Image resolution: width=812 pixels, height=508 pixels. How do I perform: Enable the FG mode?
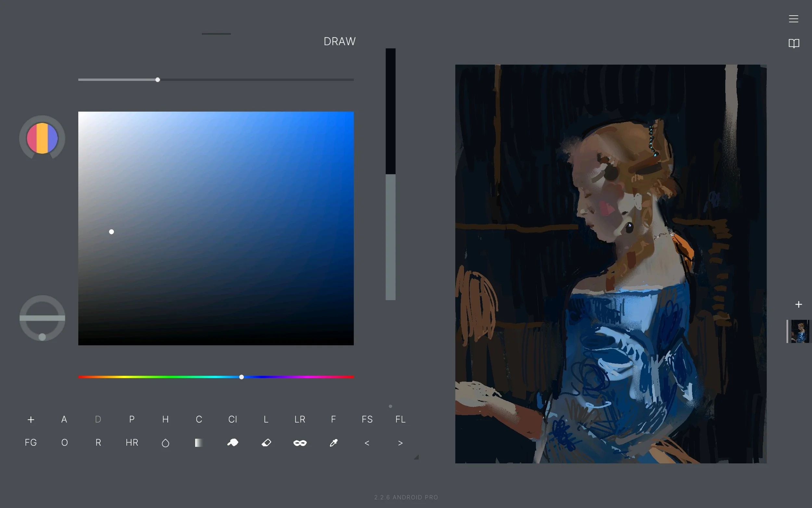click(x=31, y=442)
